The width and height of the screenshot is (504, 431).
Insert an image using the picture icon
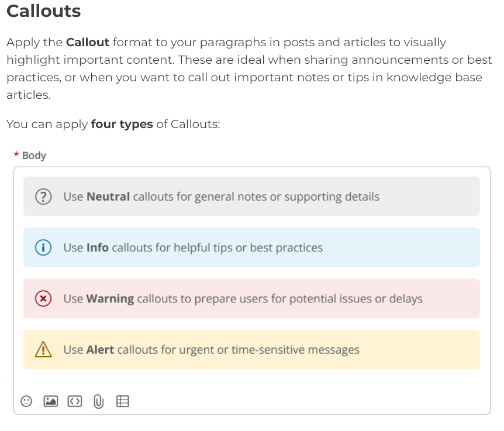(51, 401)
